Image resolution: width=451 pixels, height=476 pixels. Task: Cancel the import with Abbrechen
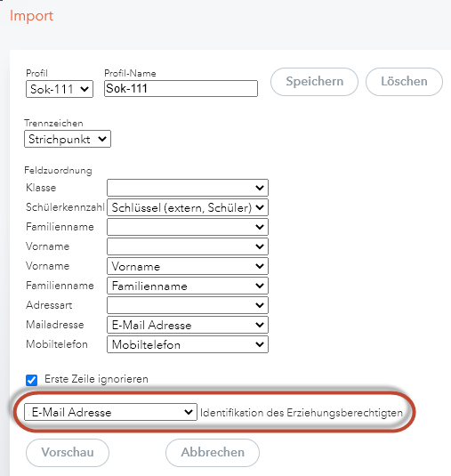[x=213, y=453]
